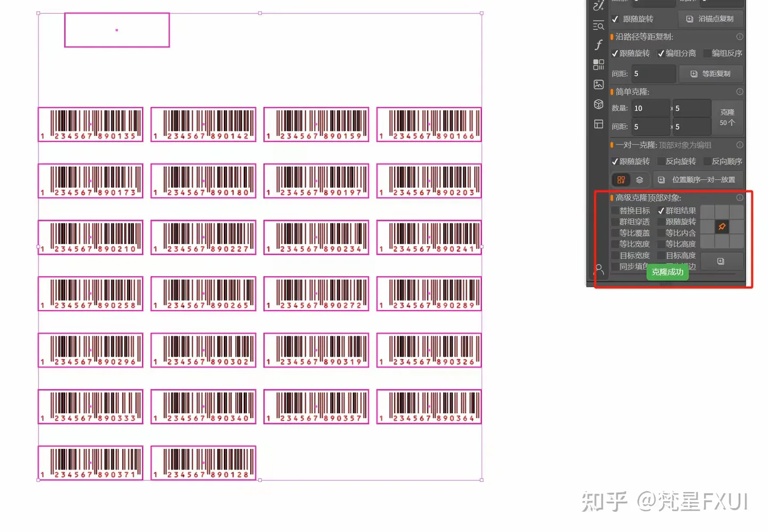
Task: Select barcode ending 890326
Action: pyautogui.click(x=429, y=350)
